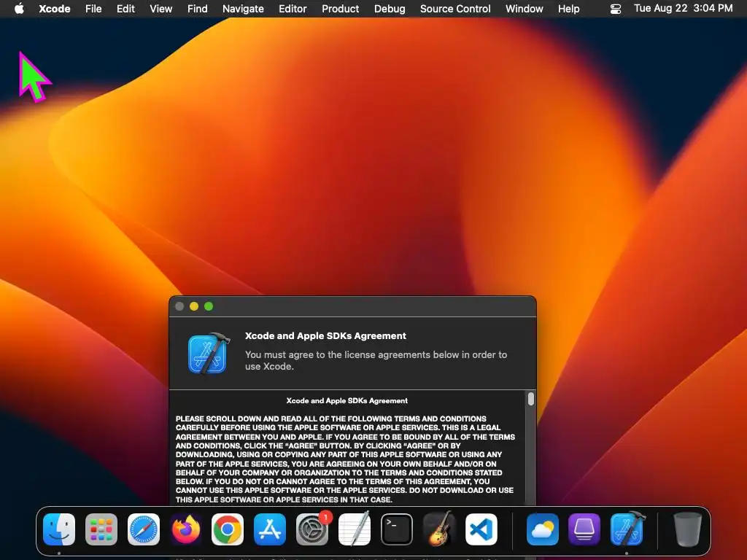Launch Safari from the Dock

pos(144,529)
